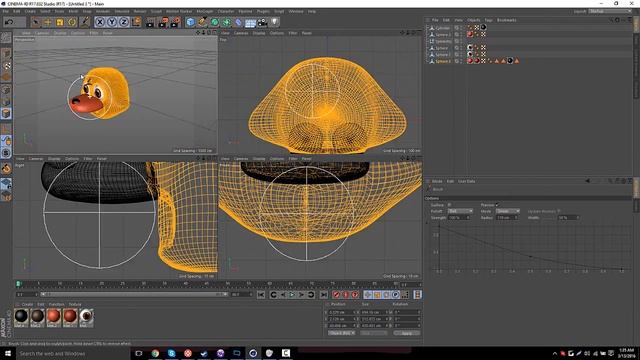
Task: Click the Apply button in the Coordinates panel
Action: point(407,333)
